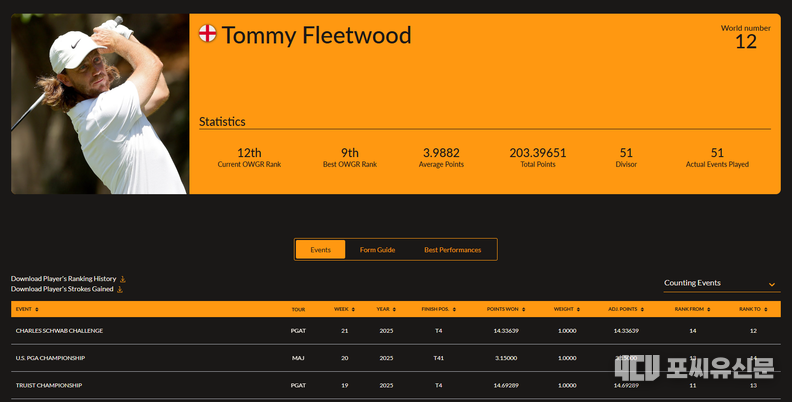792x402 pixels.
Task: Sort table by FINISH POS. column arrows
Action: [454, 309]
